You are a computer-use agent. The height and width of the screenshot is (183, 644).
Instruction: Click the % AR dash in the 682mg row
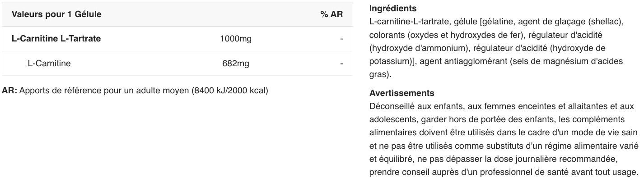[x=341, y=64]
